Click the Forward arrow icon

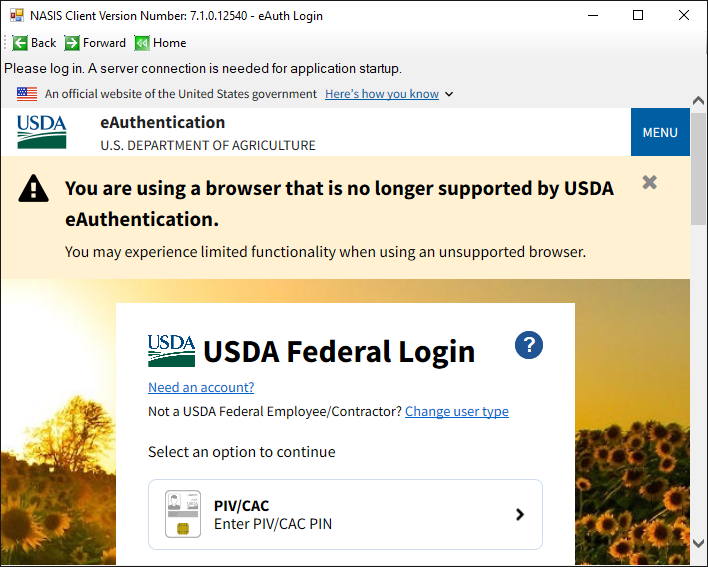72,43
